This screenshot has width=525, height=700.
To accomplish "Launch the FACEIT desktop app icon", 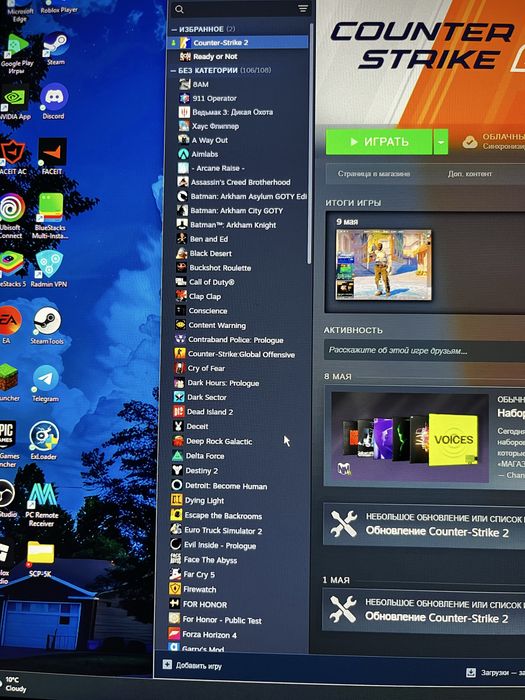I will 52,156.
